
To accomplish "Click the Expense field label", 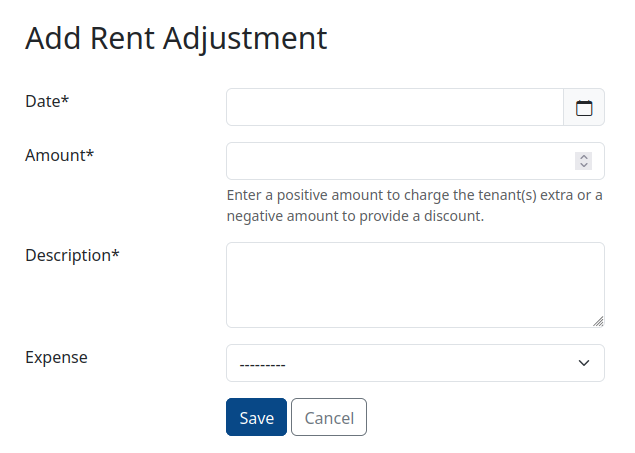I will pos(56,357).
